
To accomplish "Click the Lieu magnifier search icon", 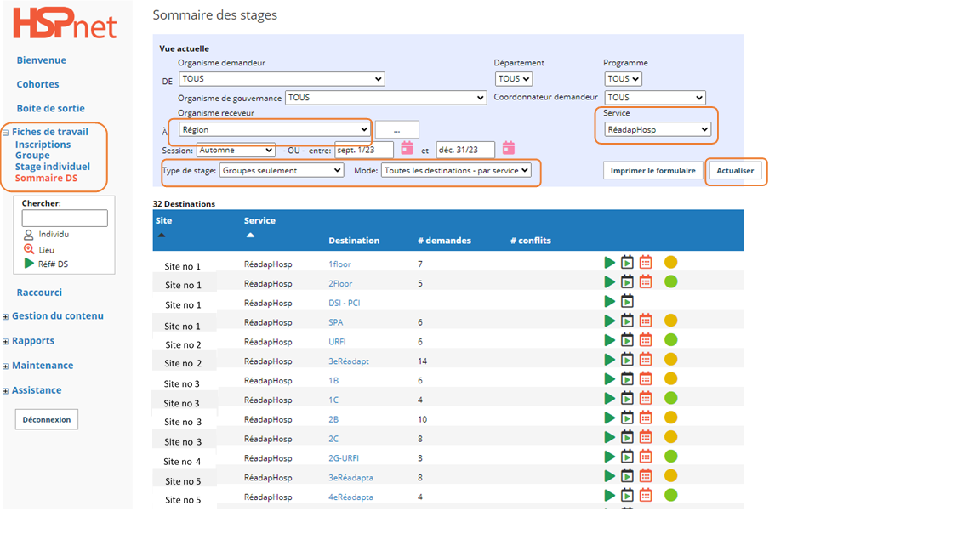I will [x=29, y=249].
